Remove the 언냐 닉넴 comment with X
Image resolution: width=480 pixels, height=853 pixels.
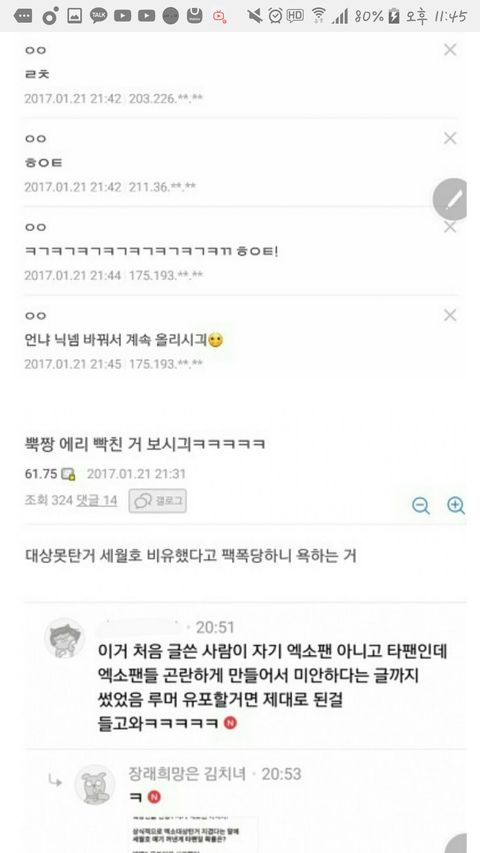point(450,315)
